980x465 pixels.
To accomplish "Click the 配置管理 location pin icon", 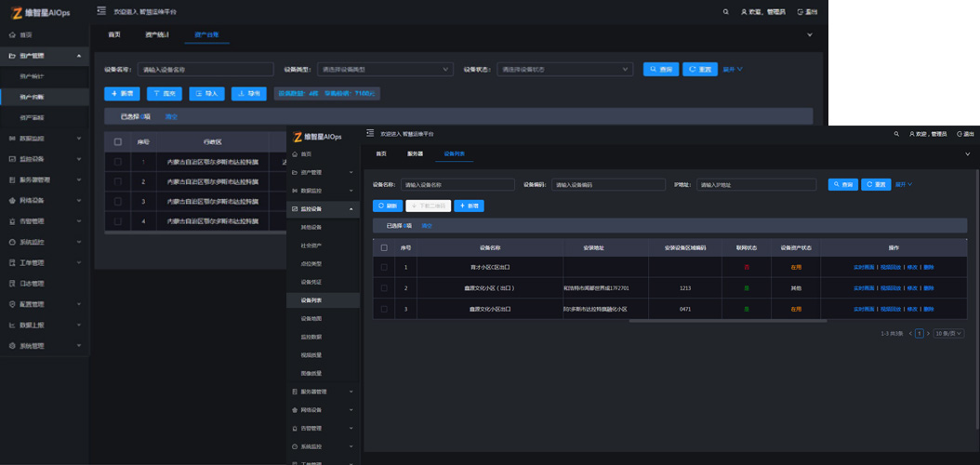I will point(13,304).
